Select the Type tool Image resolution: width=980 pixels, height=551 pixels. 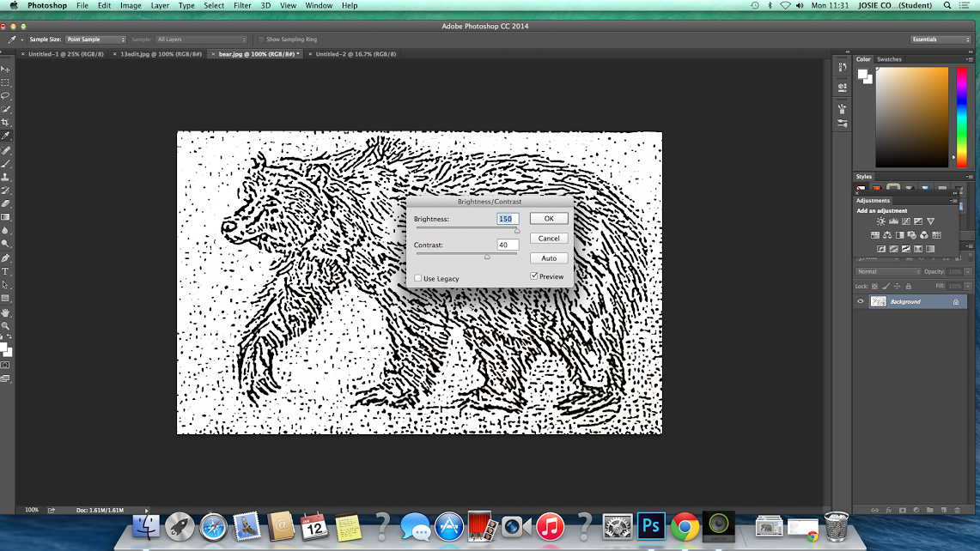point(6,272)
